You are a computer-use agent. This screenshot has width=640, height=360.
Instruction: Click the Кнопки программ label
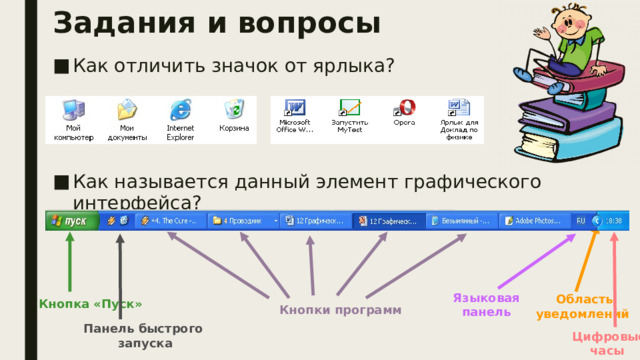tap(340, 310)
